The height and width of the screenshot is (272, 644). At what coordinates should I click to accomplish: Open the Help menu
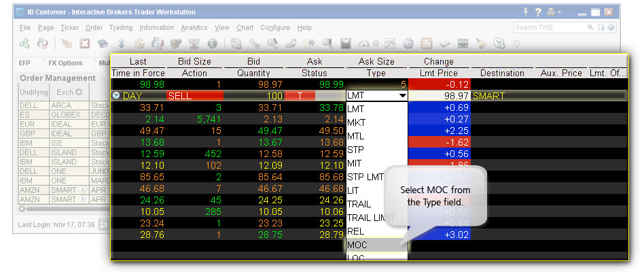304,27
